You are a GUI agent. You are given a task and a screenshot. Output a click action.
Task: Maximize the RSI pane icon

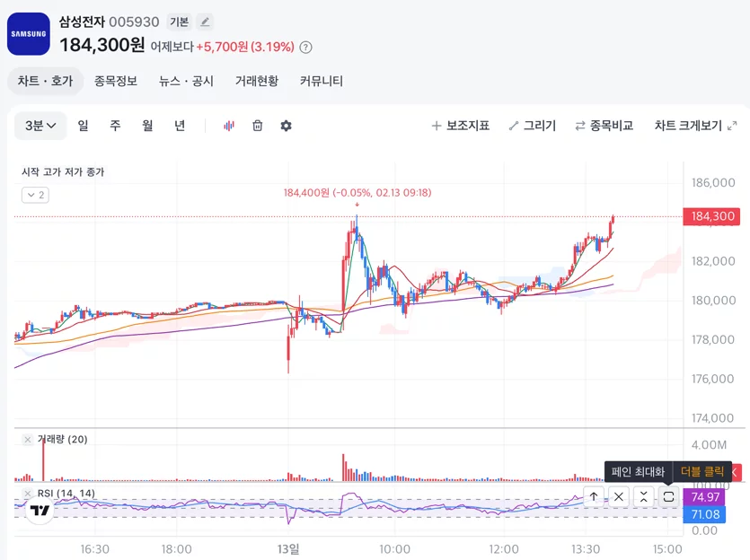668,496
